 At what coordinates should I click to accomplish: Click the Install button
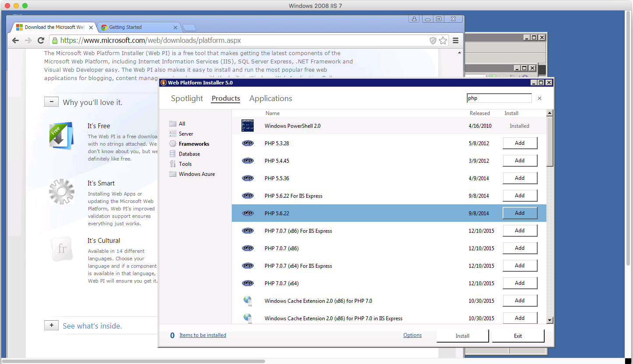coord(462,336)
